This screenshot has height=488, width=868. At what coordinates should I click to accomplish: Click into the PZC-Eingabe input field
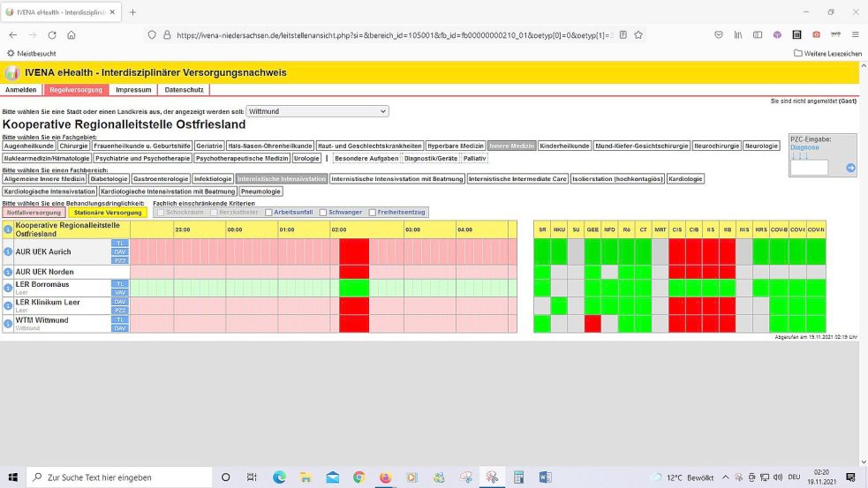tap(810, 168)
